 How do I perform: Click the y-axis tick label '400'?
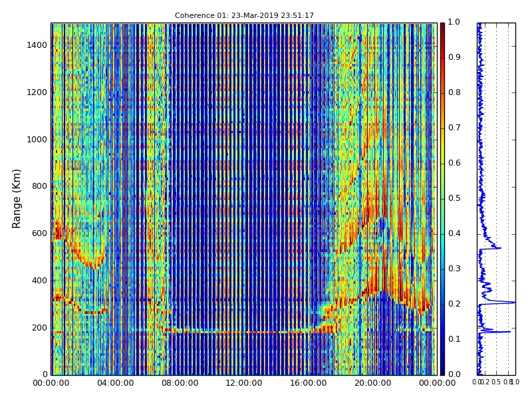coord(39,281)
